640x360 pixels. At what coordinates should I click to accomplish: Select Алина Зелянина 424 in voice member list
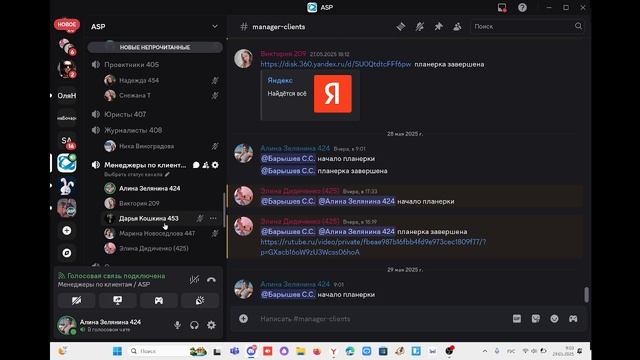(149, 188)
